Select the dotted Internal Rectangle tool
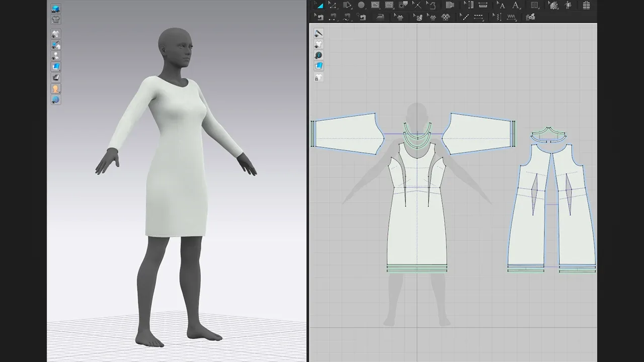 pyautogui.click(x=389, y=5)
